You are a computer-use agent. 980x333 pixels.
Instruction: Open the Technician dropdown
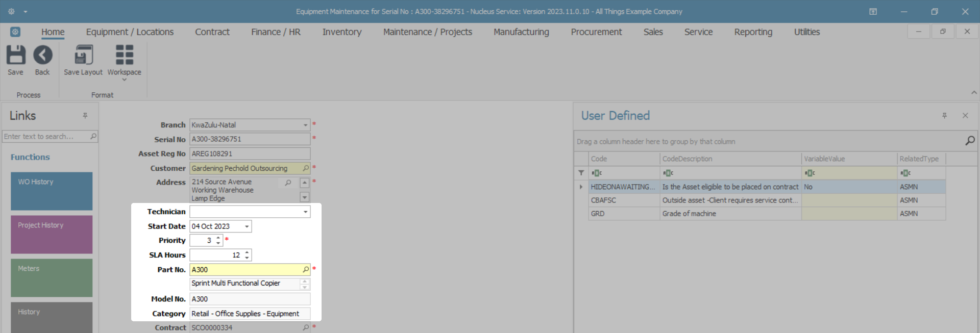coord(305,212)
